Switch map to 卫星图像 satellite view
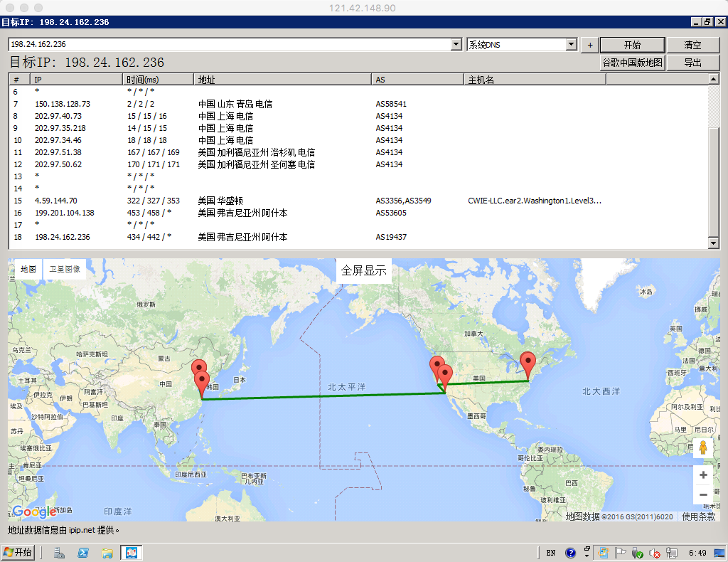This screenshot has height=562, width=728. tap(65, 270)
